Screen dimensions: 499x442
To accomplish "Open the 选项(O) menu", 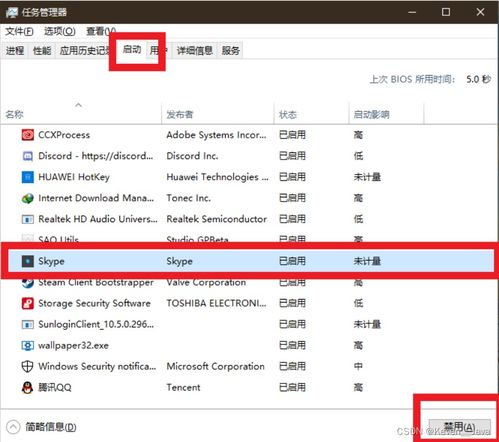I will point(60,31).
